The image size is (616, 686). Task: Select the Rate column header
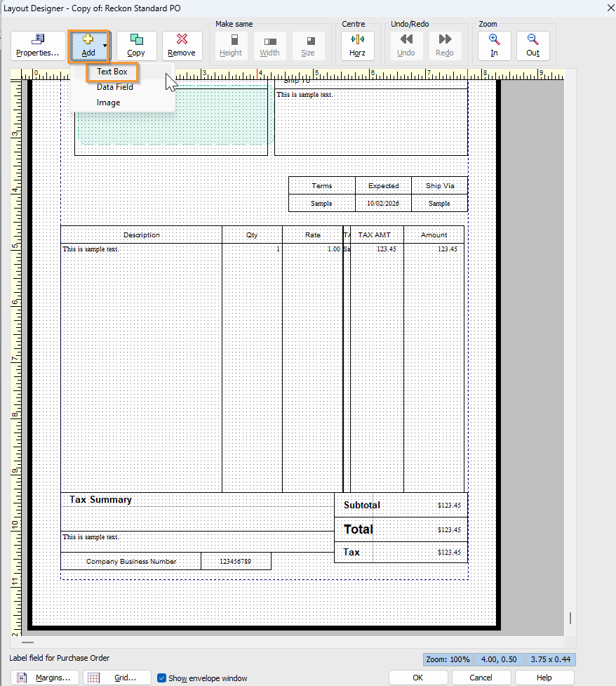coord(313,235)
